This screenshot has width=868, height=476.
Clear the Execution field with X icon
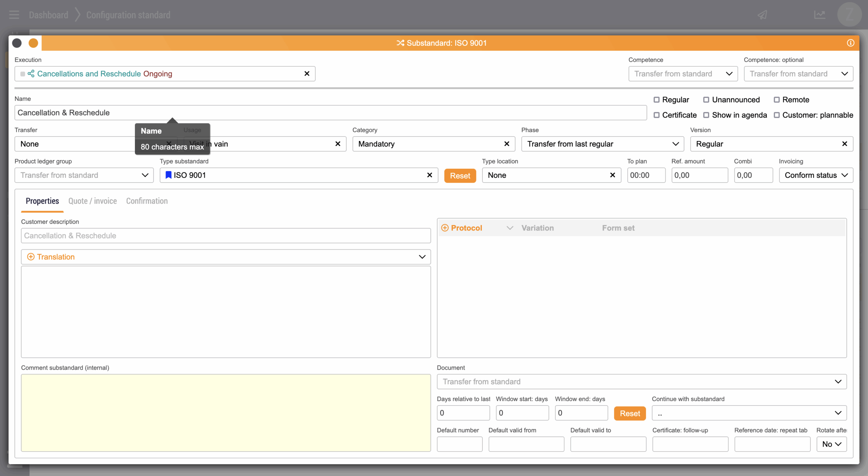(307, 74)
